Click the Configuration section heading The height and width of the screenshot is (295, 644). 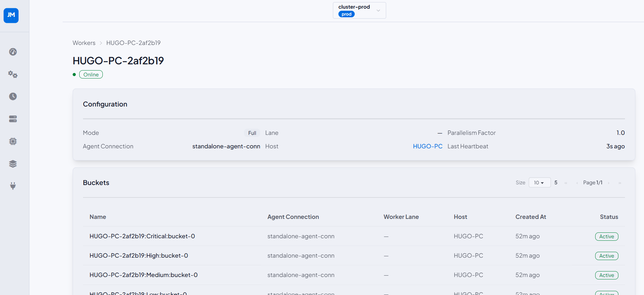tap(105, 104)
